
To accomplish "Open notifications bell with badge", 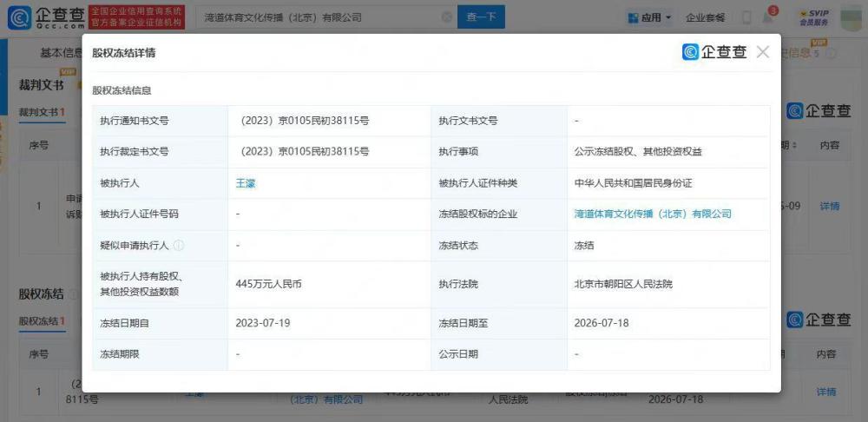I will coord(768,16).
